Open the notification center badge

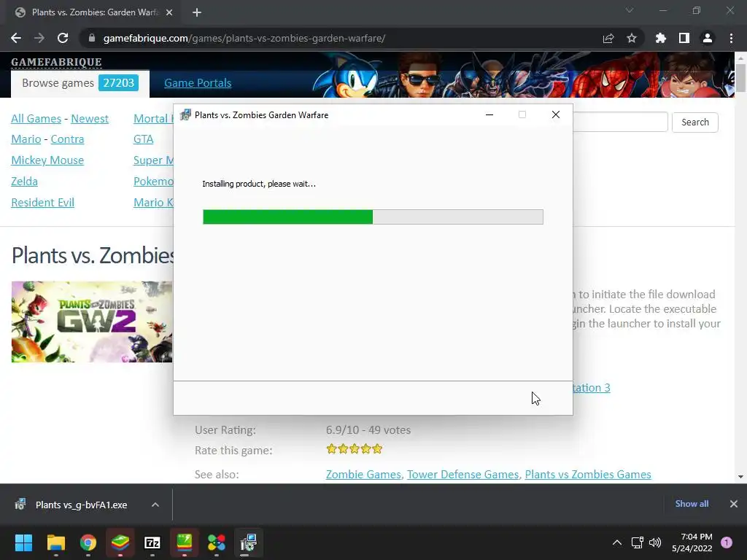(x=727, y=542)
